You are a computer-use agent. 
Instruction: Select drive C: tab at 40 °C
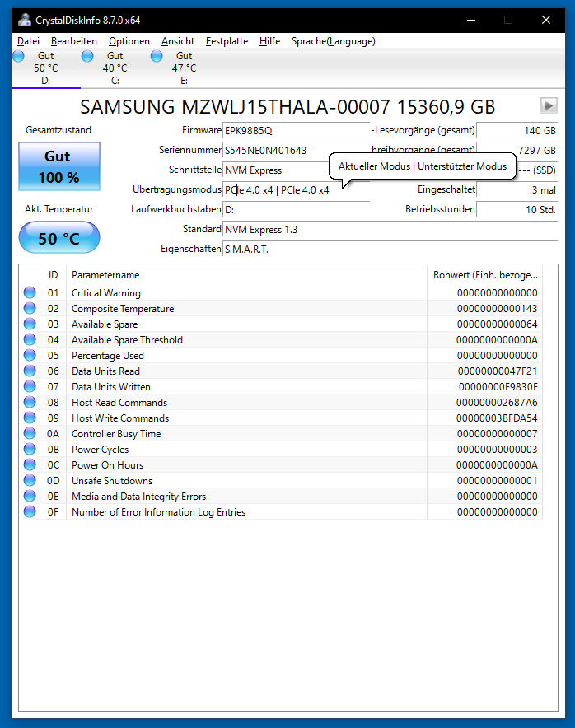coord(115,68)
